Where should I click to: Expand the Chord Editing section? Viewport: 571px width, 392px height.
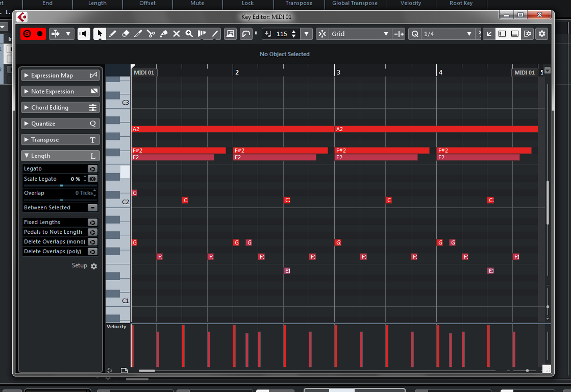[55, 108]
